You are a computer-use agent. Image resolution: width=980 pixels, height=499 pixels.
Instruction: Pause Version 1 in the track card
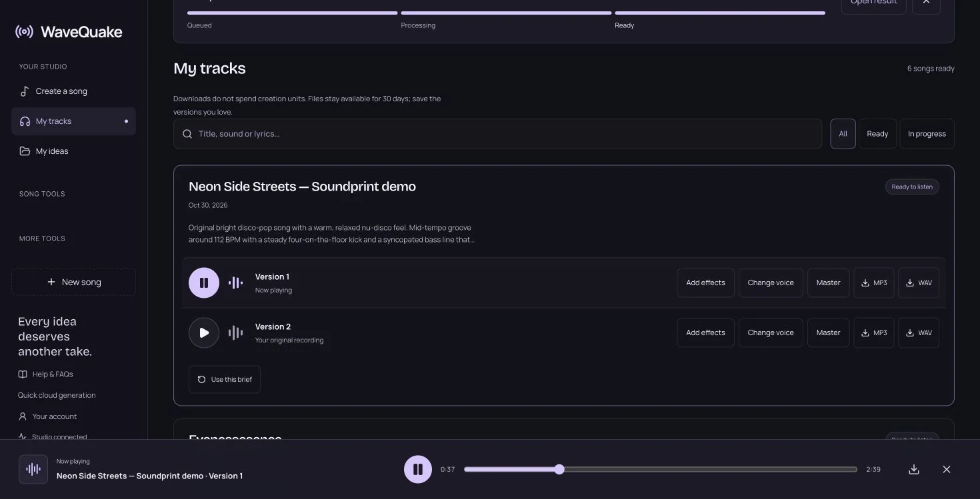[204, 282]
